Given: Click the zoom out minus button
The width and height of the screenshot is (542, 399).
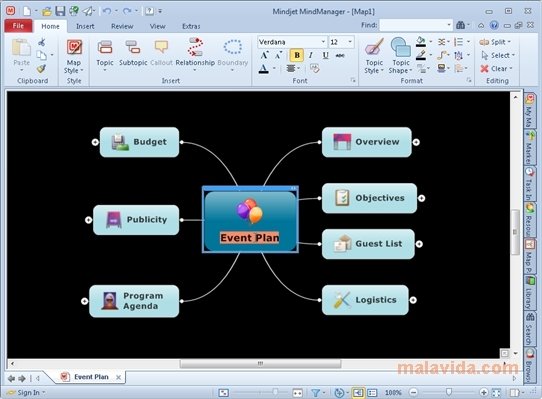Looking at the screenshot, I should tap(413, 392).
